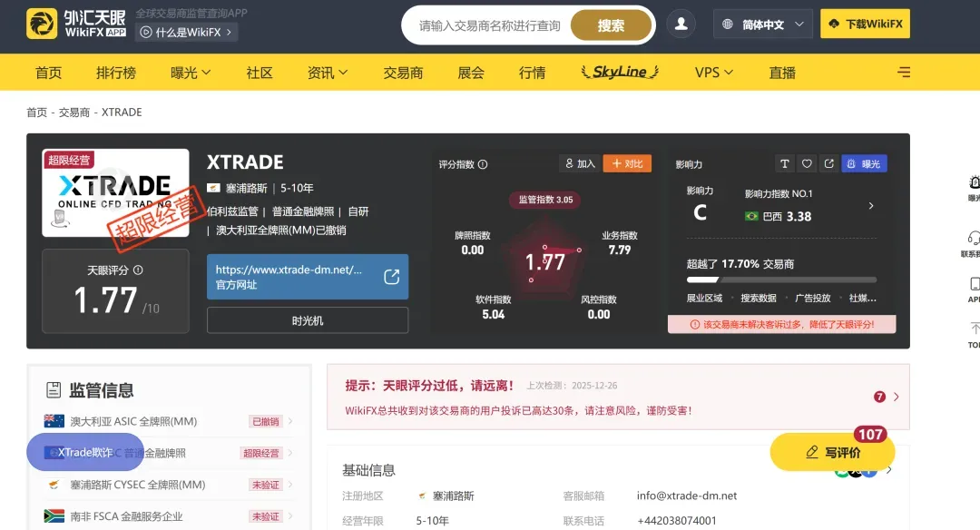The height and width of the screenshot is (530, 980).
Task: Click the WikiFX eye logo icon
Action: pos(42,25)
